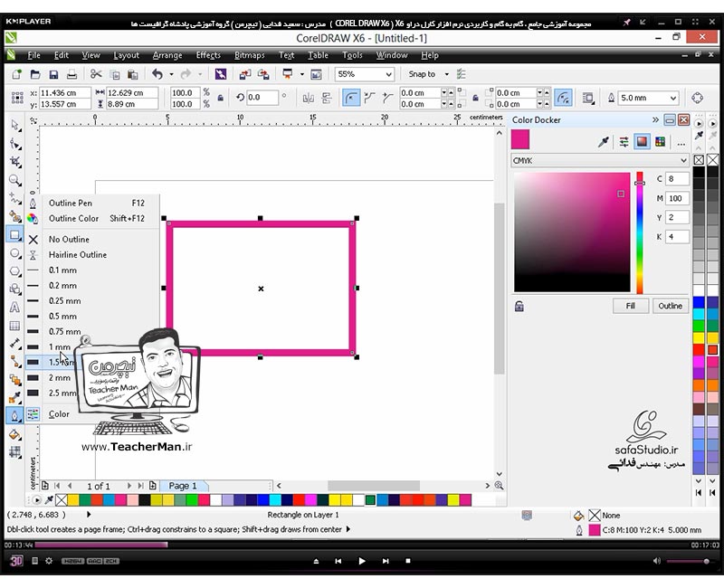Open the File menu
The image size is (724, 588).
pos(33,55)
